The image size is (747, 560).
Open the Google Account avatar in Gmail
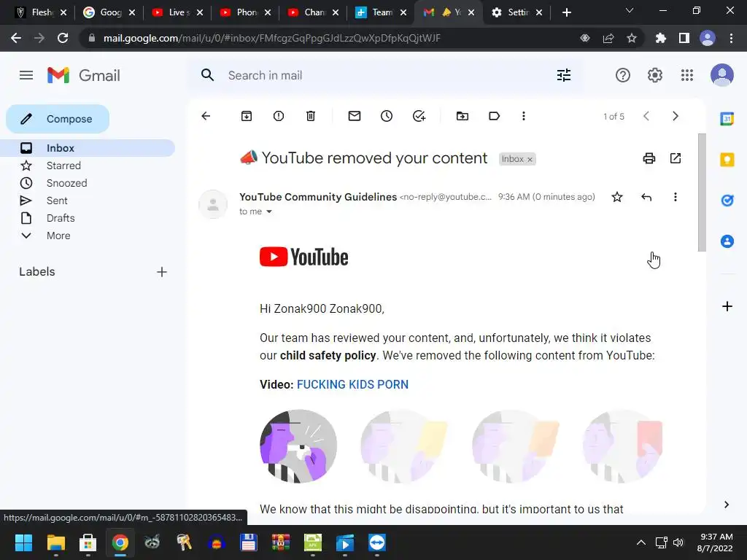(x=721, y=75)
